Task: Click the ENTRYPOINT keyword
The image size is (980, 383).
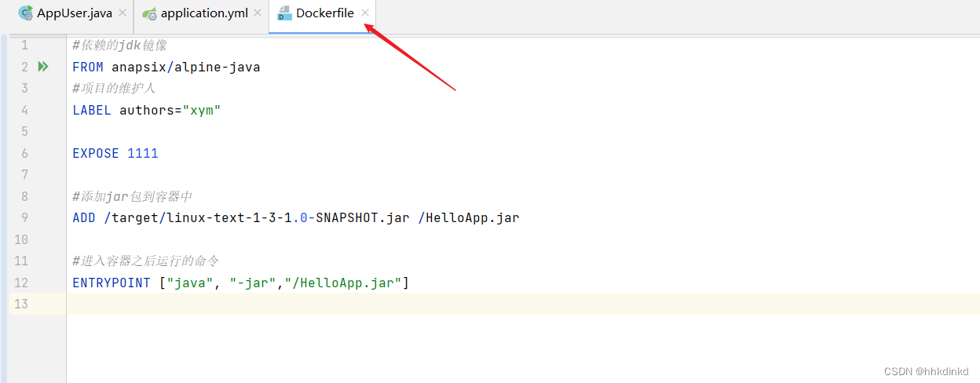Action: pos(112,283)
